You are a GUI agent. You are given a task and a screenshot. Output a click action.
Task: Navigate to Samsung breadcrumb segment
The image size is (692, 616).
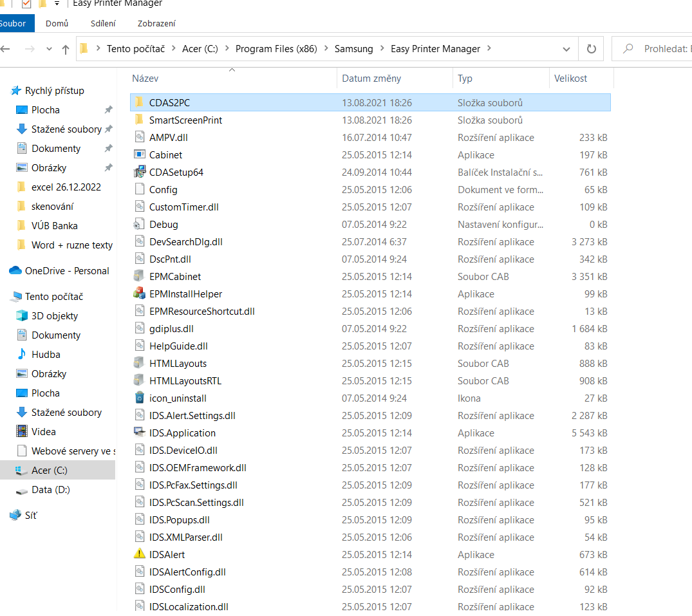(353, 48)
